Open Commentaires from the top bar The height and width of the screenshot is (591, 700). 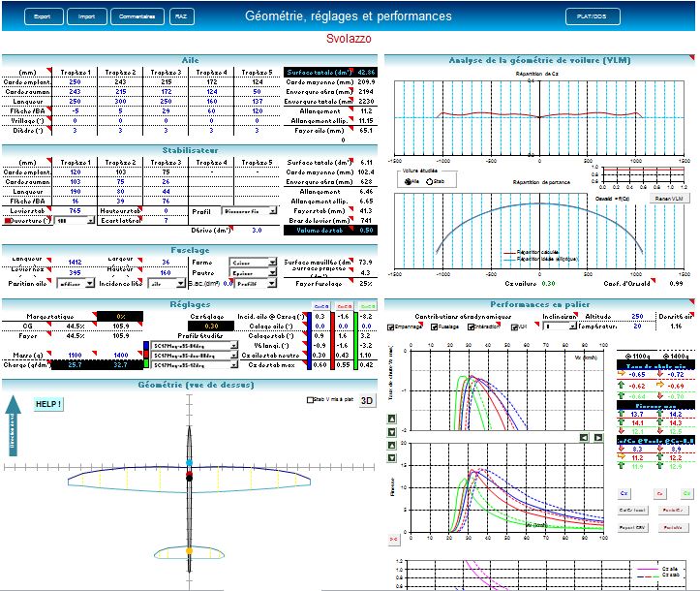(x=136, y=17)
